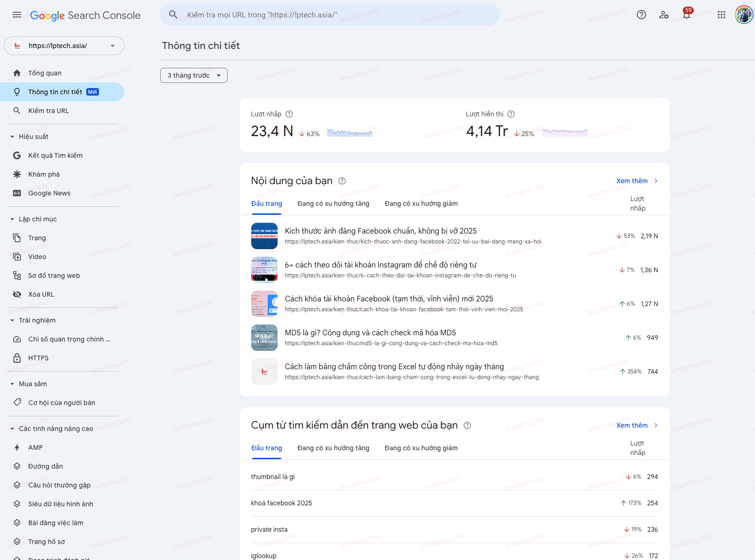Click the Google G icon for Kết quả Tìm kiếm
This screenshot has width=755, height=560.
[x=17, y=155]
